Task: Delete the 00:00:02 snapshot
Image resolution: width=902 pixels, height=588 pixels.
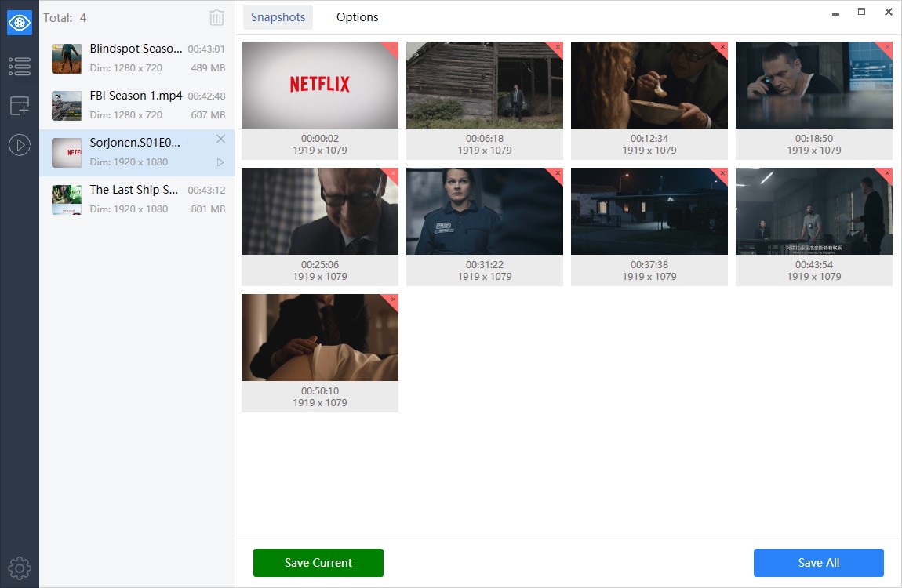Action: click(x=393, y=46)
